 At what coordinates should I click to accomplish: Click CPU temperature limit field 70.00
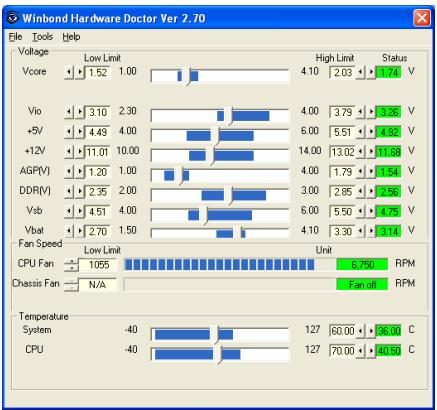point(343,351)
